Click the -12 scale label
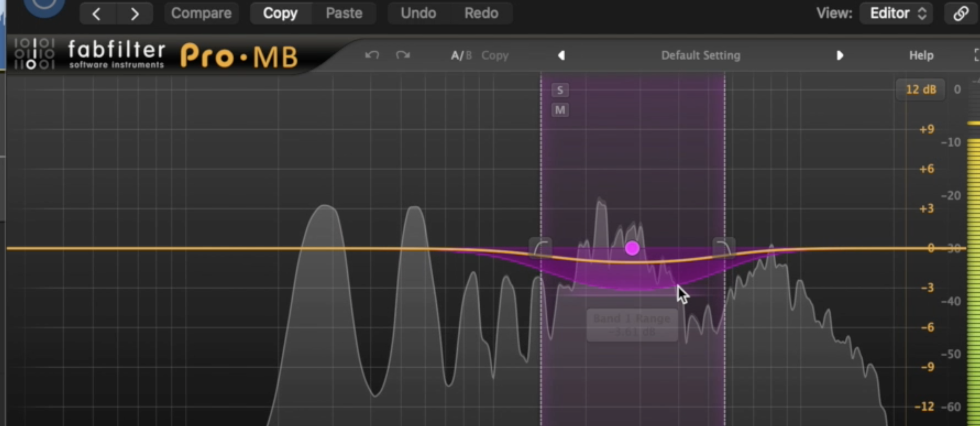This screenshot has width=980, height=426. [x=924, y=407]
